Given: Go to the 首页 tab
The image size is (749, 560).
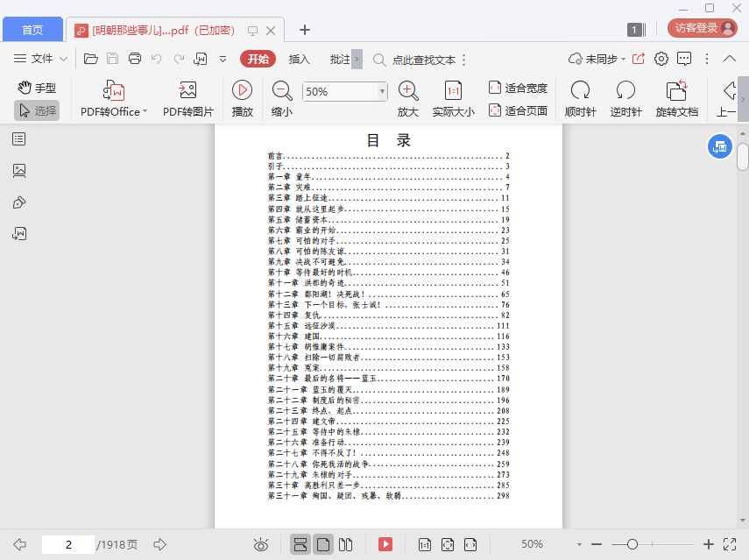Looking at the screenshot, I should pos(32,30).
